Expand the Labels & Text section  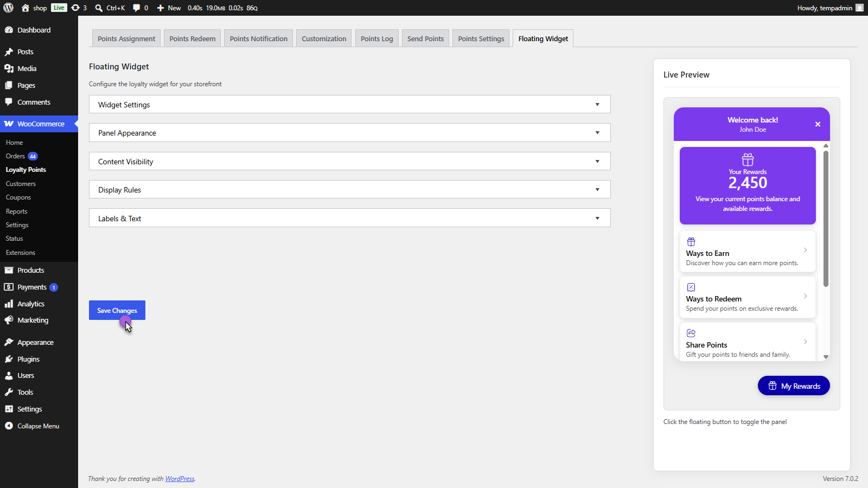[350, 219]
